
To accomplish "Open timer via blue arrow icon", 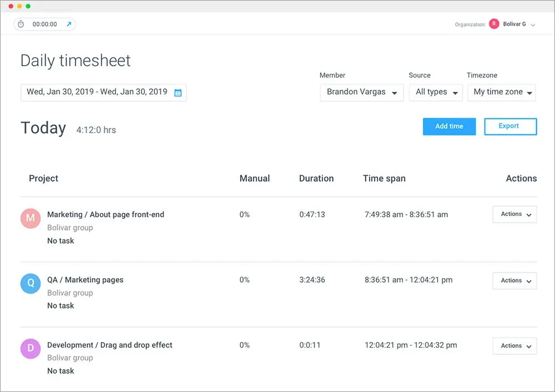I will pyautogui.click(x=69, y=24).
